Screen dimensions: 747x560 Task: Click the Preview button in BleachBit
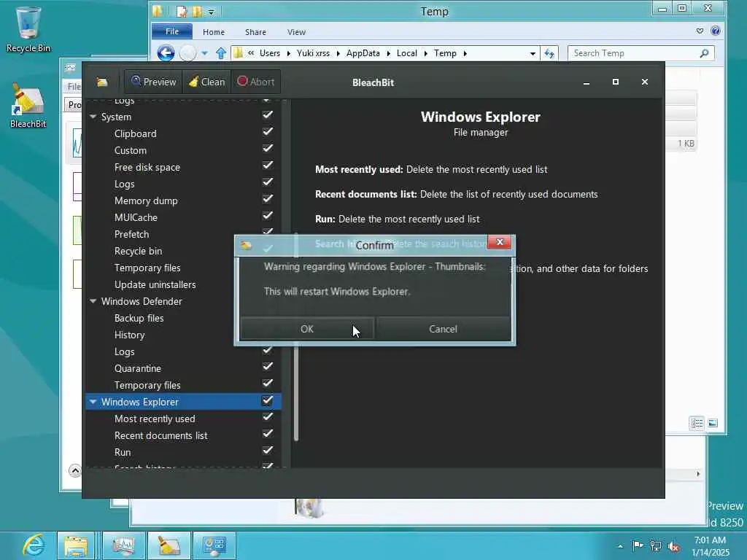click(153, 82)
